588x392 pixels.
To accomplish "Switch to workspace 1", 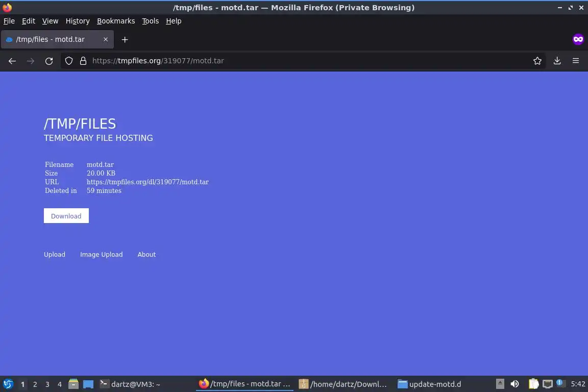I will [22, 384].
